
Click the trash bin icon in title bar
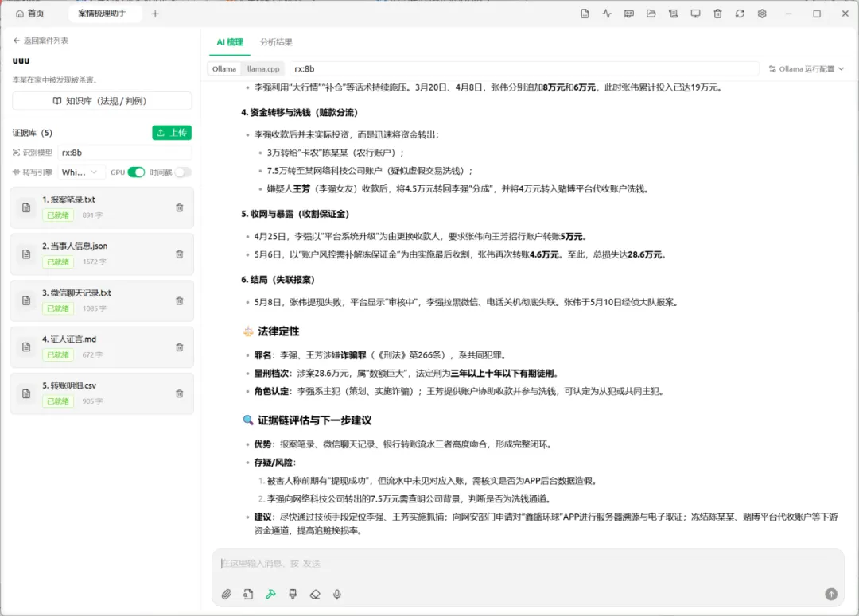click(x=717, y=14)
